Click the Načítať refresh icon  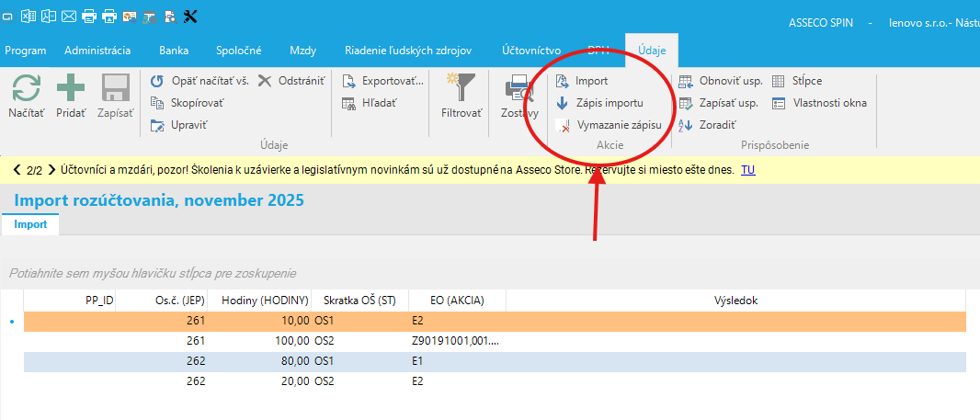(x=26, y=95)
